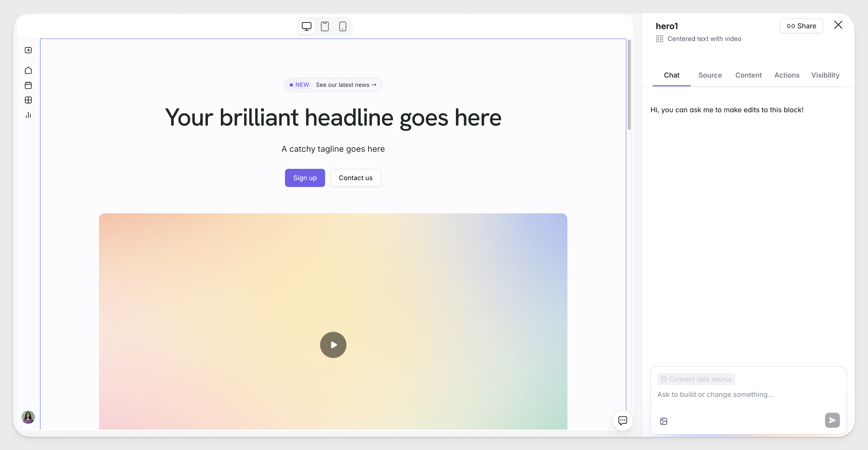Screen dimensions: 868x450
Task: Switch to the Source tab
Action: pos(710,75)
